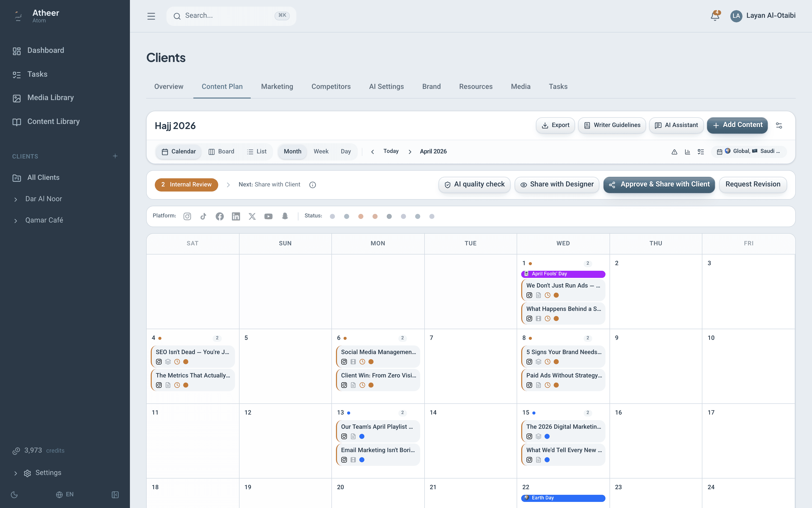Jump to Today in calendar
This screenshot has height=508, width=812.
tap(391, 152)
